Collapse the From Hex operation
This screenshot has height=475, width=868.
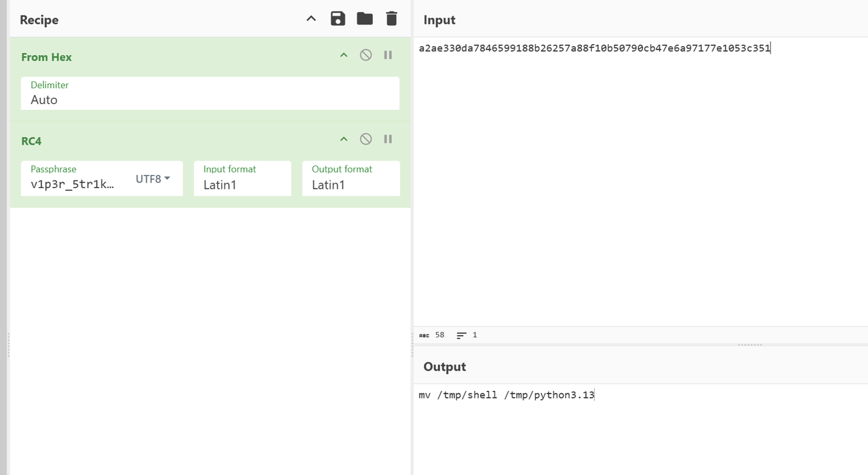point(344,55)
